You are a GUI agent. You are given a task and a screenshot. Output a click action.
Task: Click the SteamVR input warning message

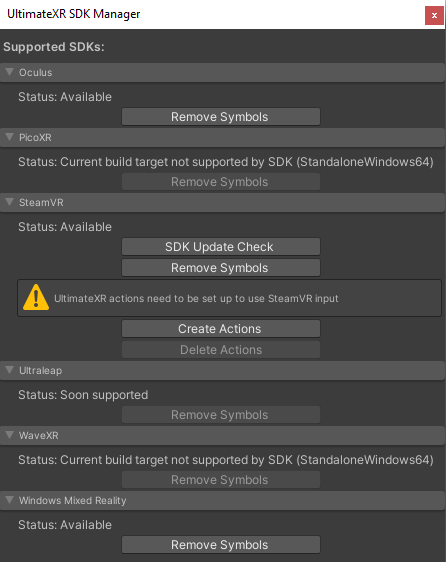pos(196,299)
